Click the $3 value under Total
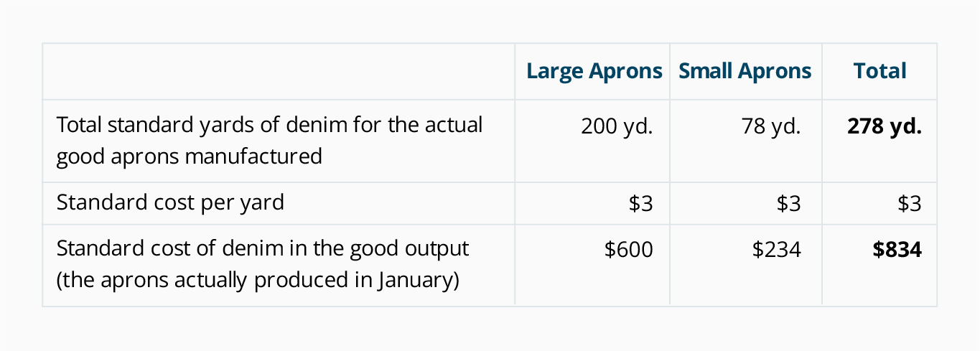Image resolution: width=980 pixels, height=351 pixels. pyautogui.click(x=909, y=204)
